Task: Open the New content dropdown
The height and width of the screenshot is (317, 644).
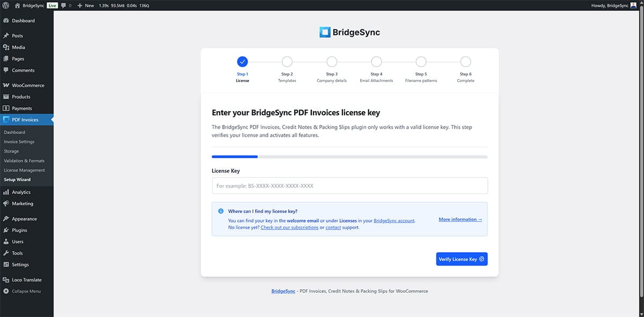Action: [x=86, y=5]
